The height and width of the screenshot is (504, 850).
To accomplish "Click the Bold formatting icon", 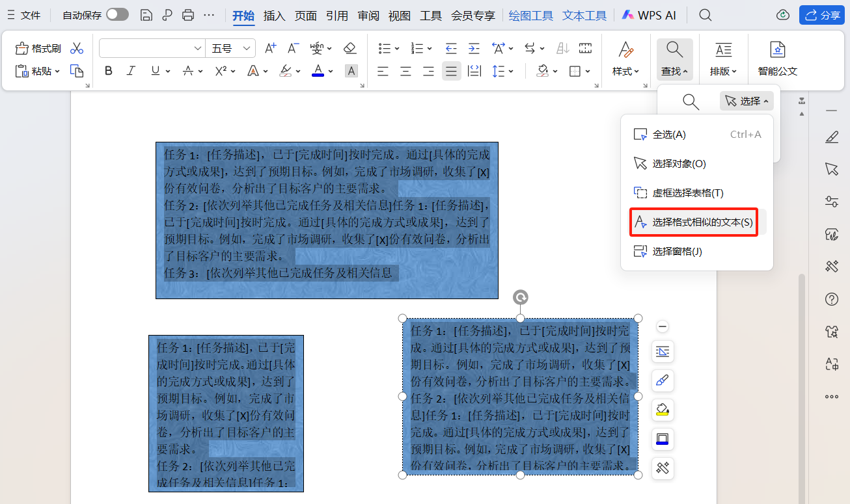I will tap(108, 71).
